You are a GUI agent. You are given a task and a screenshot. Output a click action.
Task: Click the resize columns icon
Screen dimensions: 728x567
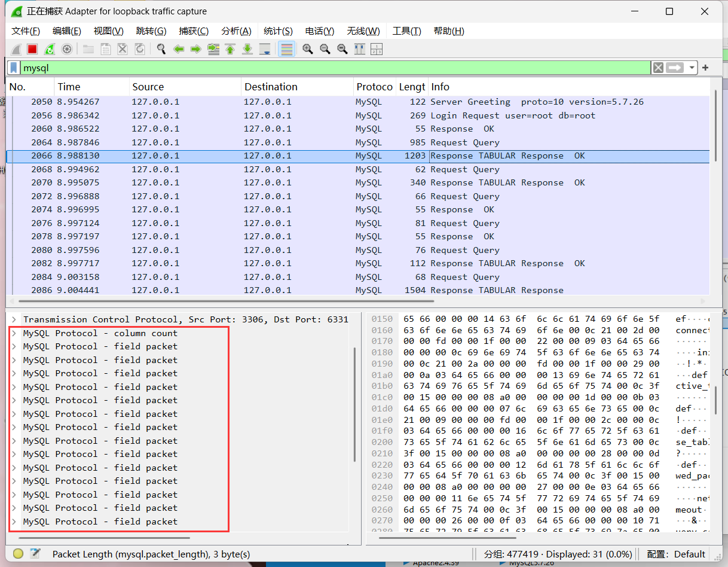(360, 49)
